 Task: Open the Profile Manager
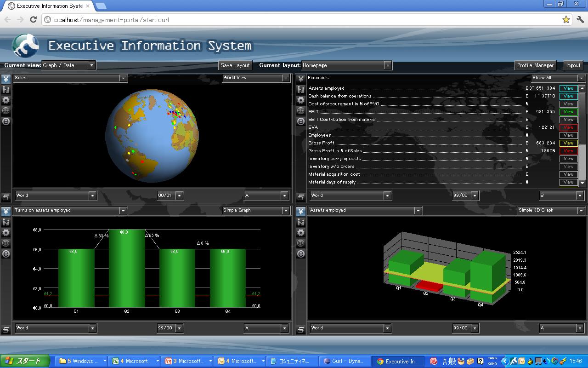click(x=535, y=65)
